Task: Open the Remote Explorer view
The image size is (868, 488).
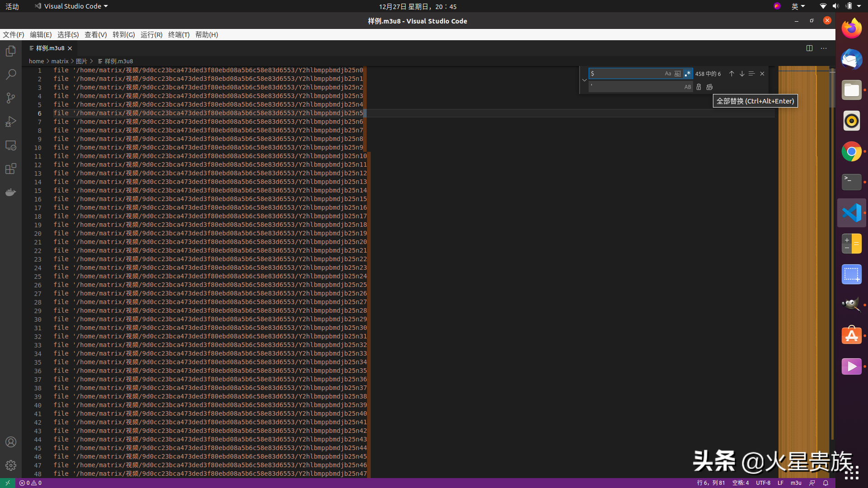Action: coord(11,145)
